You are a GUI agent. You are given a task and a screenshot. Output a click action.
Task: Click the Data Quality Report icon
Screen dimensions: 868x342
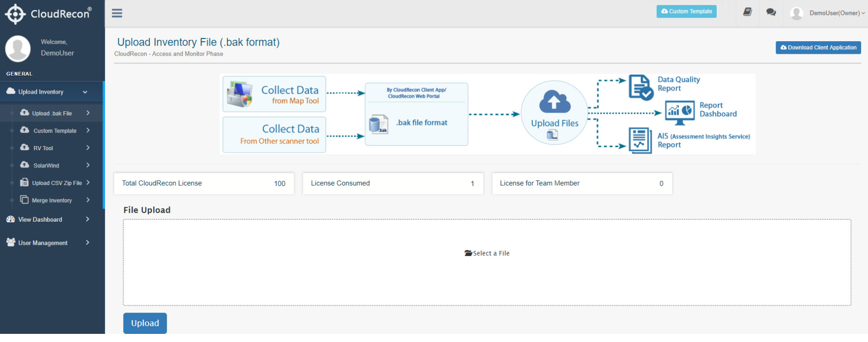tap(641, 87)
